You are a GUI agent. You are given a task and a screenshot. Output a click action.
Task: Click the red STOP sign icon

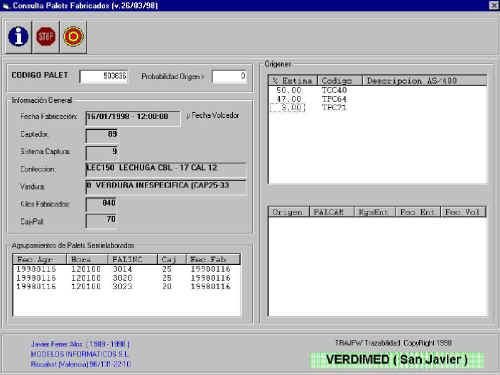pyautogui.click(x=46, y=36)
